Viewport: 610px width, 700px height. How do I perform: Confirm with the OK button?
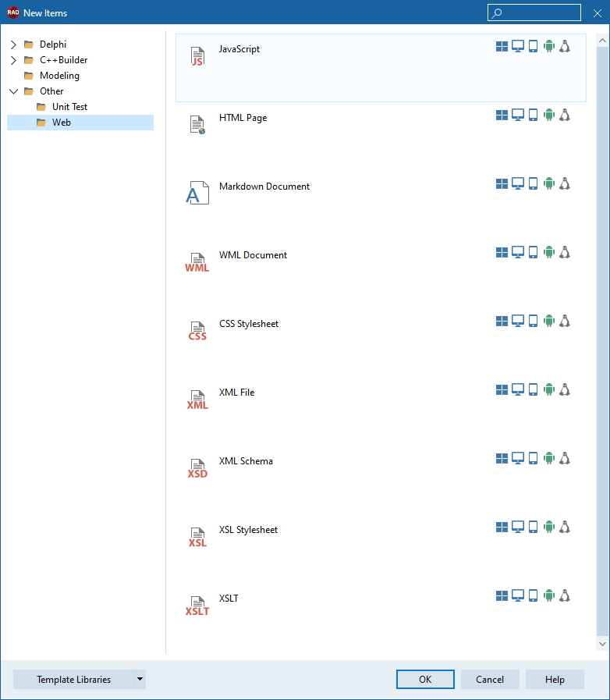coord(425,680)
